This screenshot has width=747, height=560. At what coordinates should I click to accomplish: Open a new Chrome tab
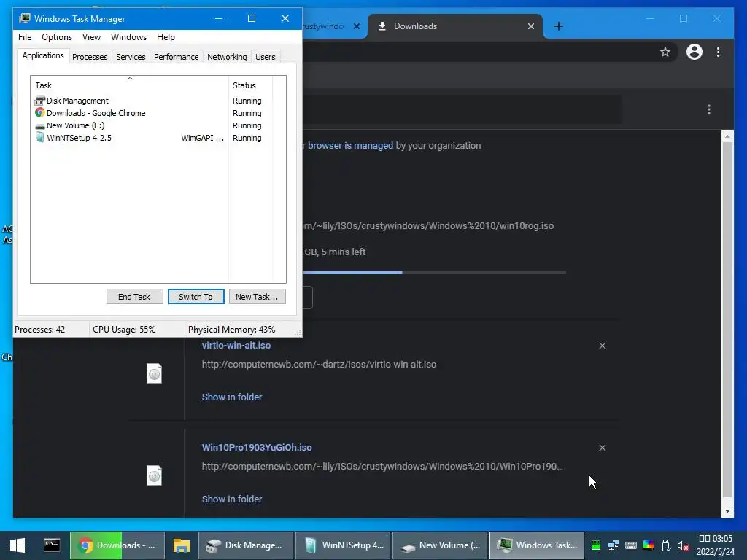[x=559, y=26]
